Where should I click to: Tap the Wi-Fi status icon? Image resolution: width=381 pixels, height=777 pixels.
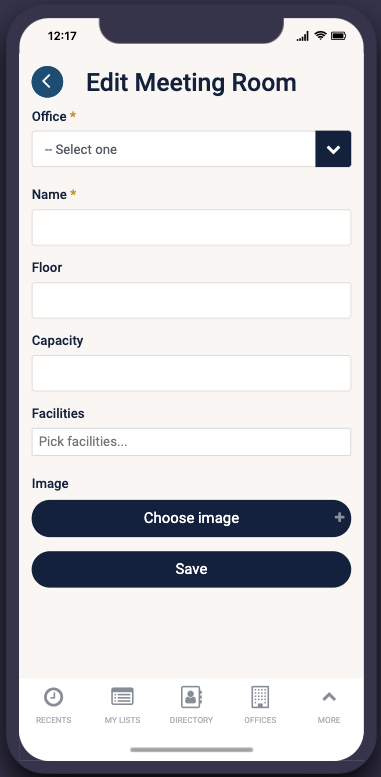pos(321,36)
